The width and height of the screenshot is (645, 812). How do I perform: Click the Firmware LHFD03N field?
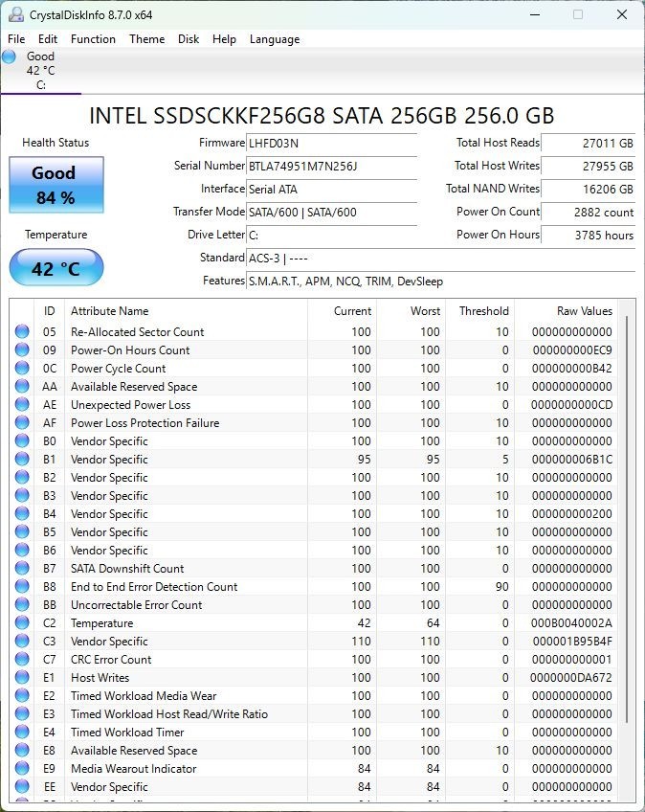[x=331, y=143]
